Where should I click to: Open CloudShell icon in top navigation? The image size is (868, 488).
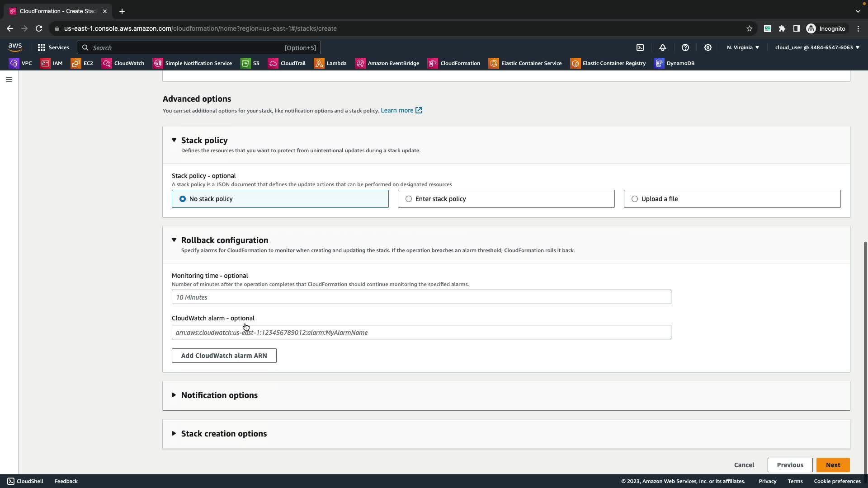(x=640, y=47)
